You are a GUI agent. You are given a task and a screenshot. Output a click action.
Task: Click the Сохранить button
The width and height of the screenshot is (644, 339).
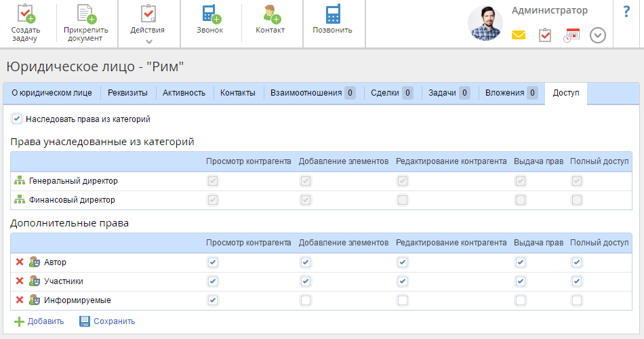(x=108, y=321)
